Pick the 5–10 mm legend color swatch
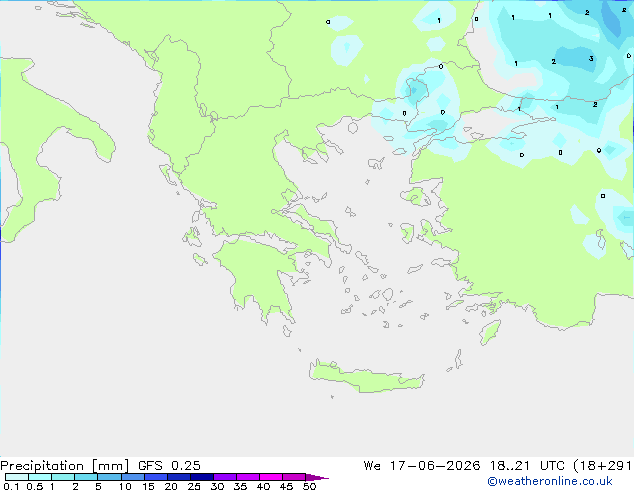The height and width of the screenshot is (490, 634). pos(109,477)
